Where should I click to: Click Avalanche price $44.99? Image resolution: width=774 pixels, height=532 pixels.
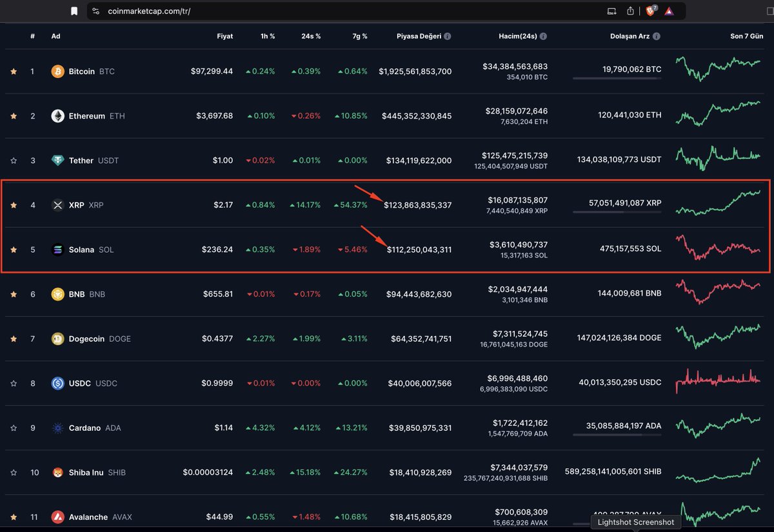[219, 517]
